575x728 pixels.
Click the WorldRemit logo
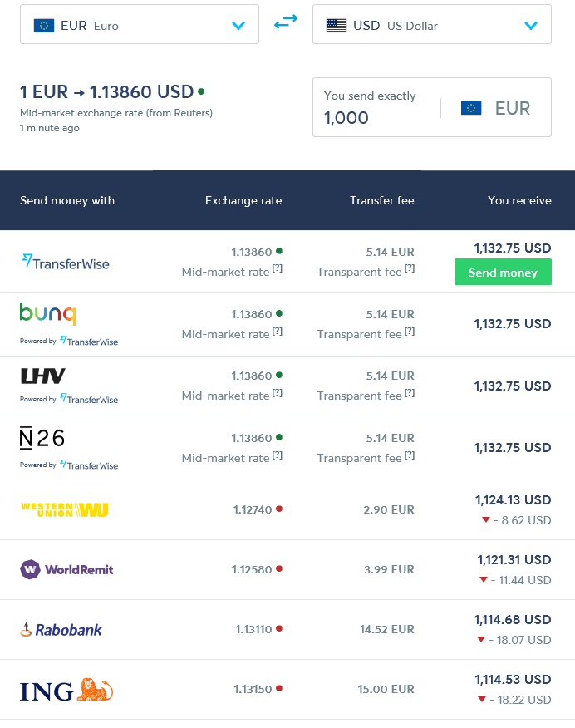click(66, 569)
